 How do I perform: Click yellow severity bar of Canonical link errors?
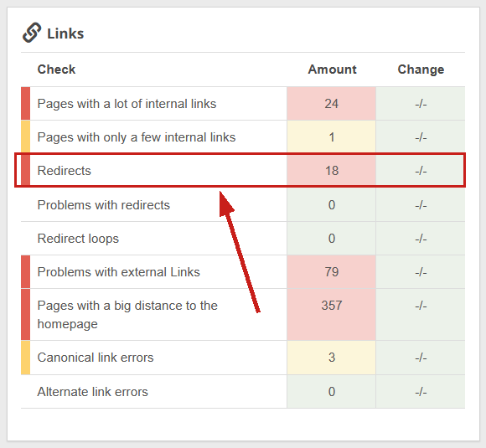[x=25, y=358]
